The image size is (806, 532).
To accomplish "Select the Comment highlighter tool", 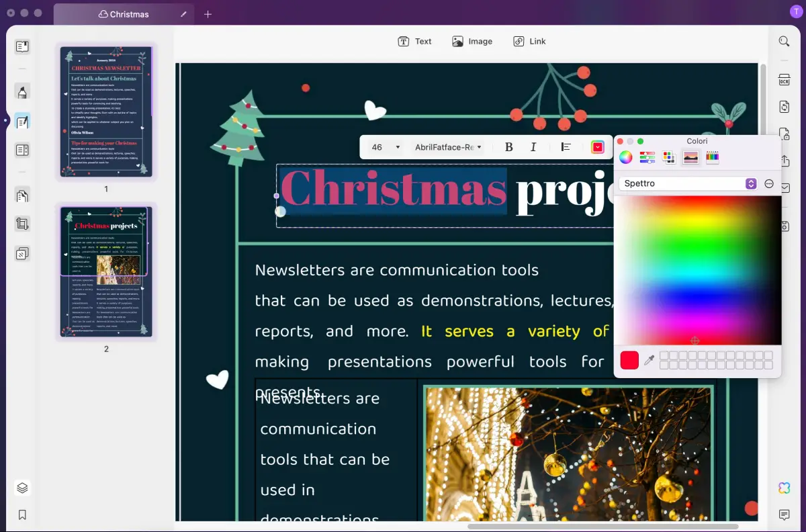I will click(x=22, y=91).
